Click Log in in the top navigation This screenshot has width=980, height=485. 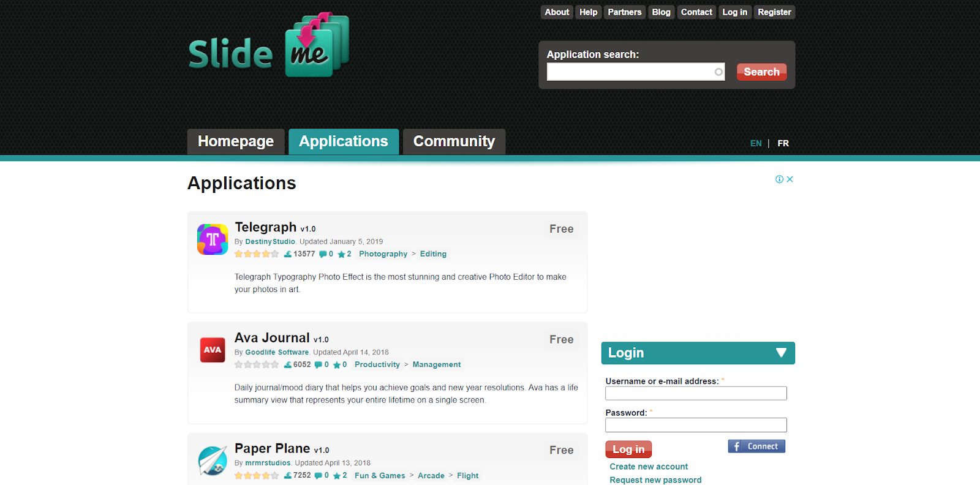[x=735, y=12]
